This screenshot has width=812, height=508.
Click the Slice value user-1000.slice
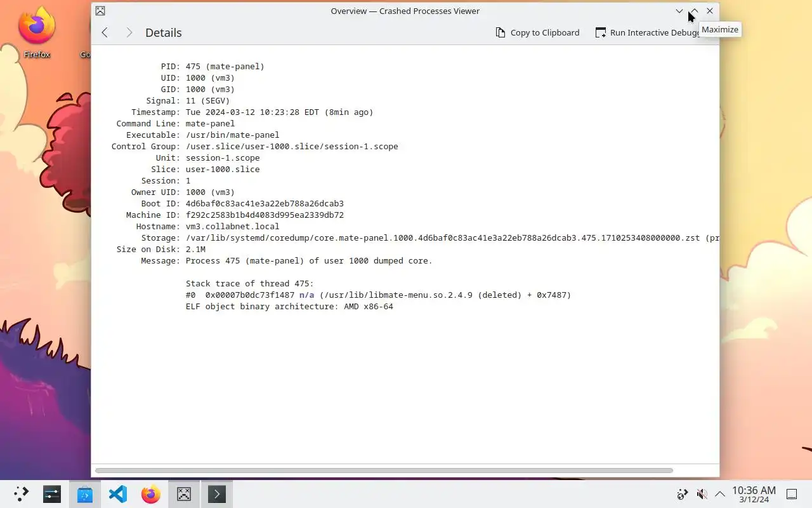click(223, 169)
